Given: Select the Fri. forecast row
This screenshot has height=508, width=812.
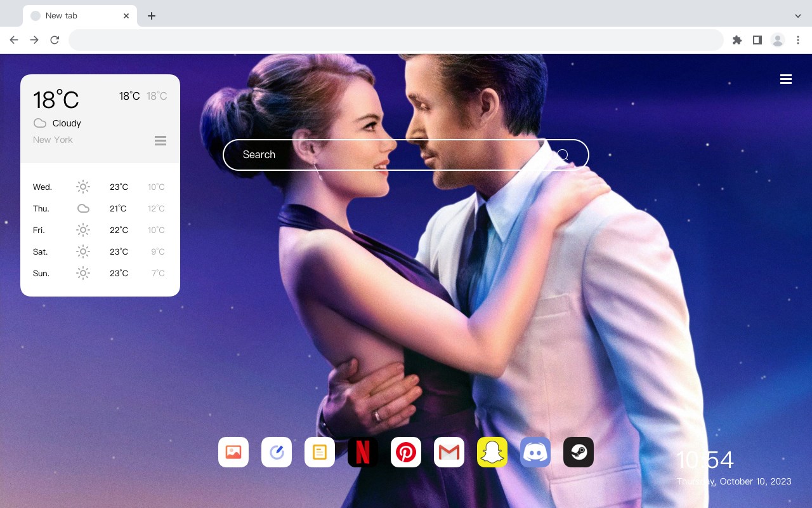Looking at the screenshot, I should [x=100, y=230].
